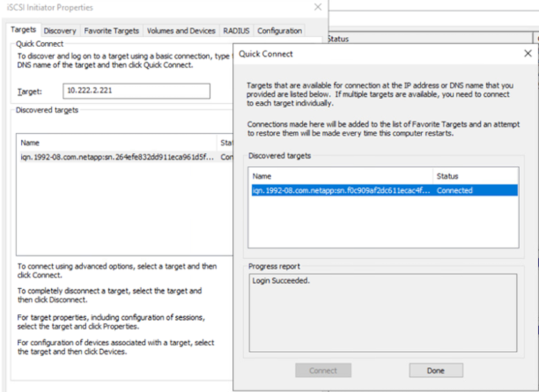
Task: Focus the Target address input field
Action: click(136, 91)
